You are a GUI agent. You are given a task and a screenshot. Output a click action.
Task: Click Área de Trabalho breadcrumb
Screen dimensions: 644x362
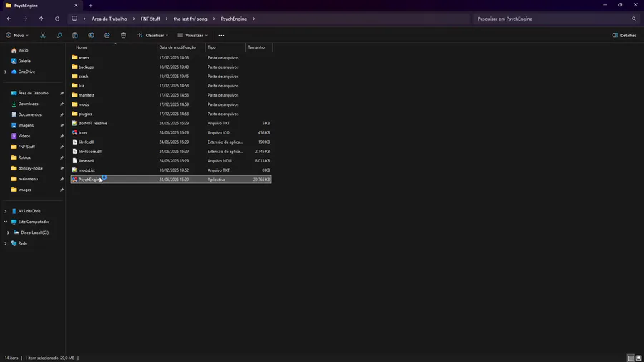coord(109,19)
